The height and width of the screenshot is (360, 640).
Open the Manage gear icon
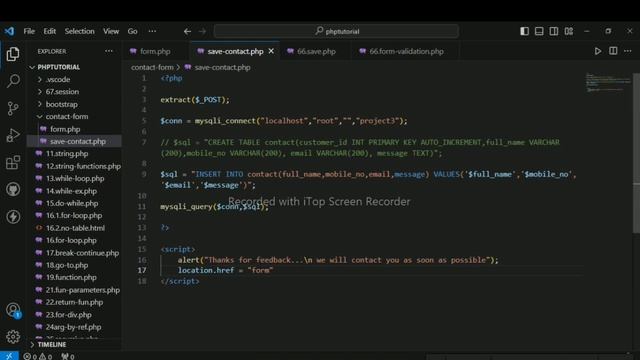pyautogui.click(x=13, y=337)
